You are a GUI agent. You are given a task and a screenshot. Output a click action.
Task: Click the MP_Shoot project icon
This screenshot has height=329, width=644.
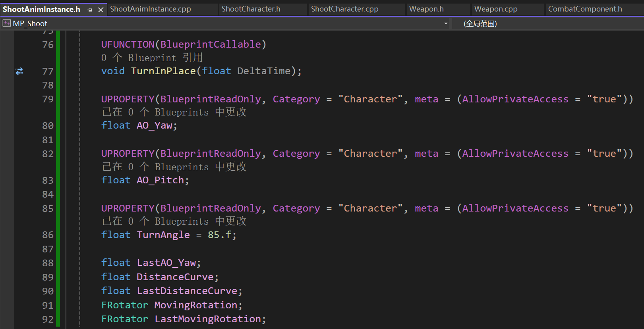7,23
